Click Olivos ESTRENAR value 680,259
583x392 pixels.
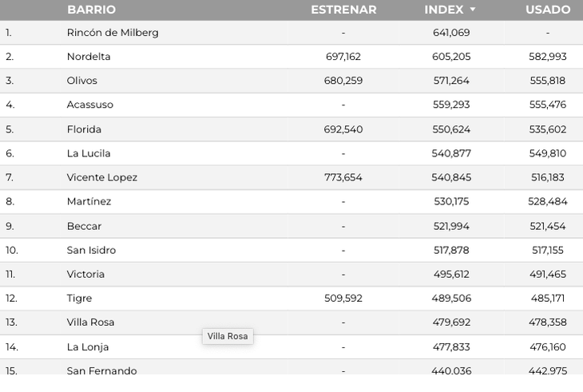343,81
